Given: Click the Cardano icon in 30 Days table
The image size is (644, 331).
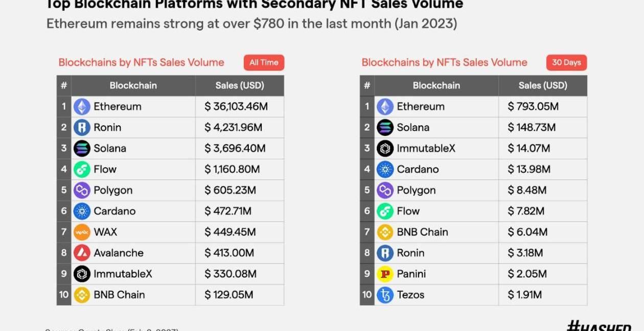Looking at the screenshot, I should point(385,170).
